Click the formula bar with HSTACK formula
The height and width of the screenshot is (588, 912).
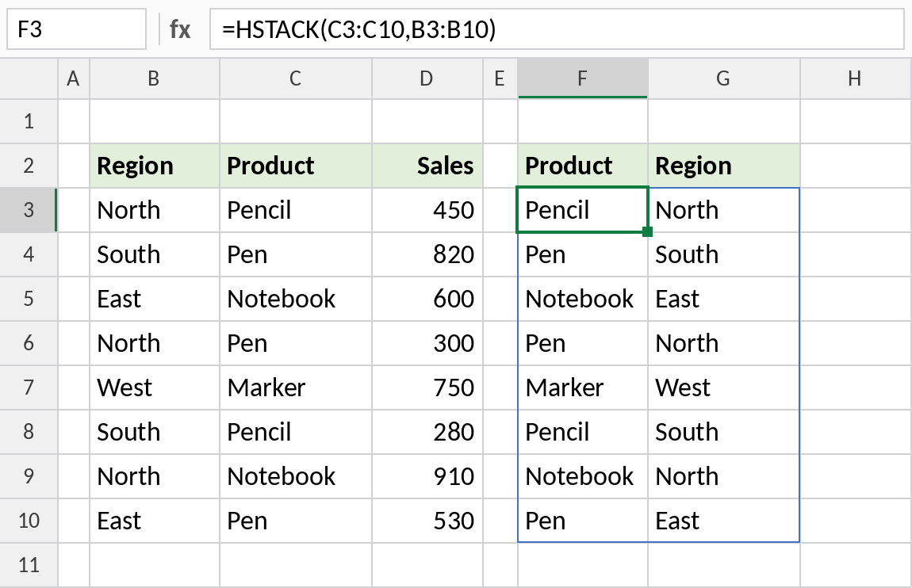tap(557, 29)
